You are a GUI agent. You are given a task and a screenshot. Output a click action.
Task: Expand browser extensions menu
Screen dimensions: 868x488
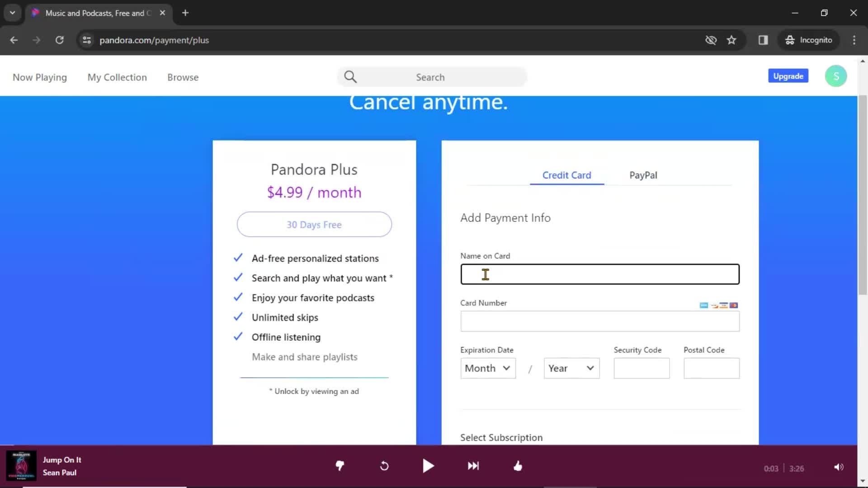(x=764, y=40)
